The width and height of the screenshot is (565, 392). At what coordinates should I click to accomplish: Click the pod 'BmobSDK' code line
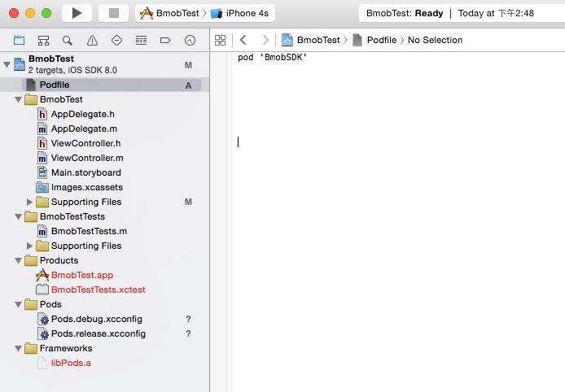[272, 57]
